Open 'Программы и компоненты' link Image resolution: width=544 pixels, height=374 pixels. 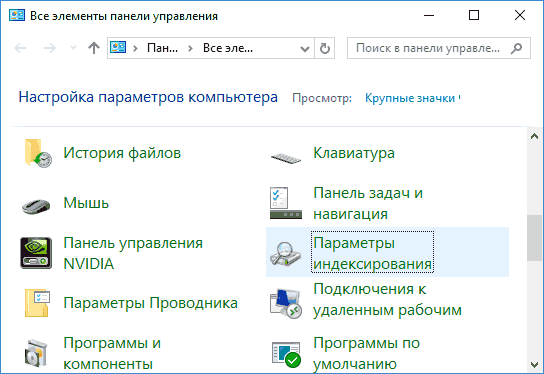[x=112, y=353]
